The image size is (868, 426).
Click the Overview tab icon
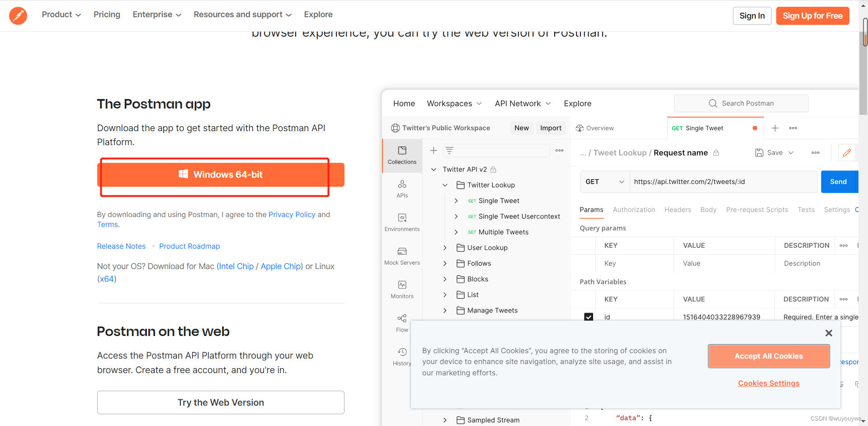click(580, 128)
